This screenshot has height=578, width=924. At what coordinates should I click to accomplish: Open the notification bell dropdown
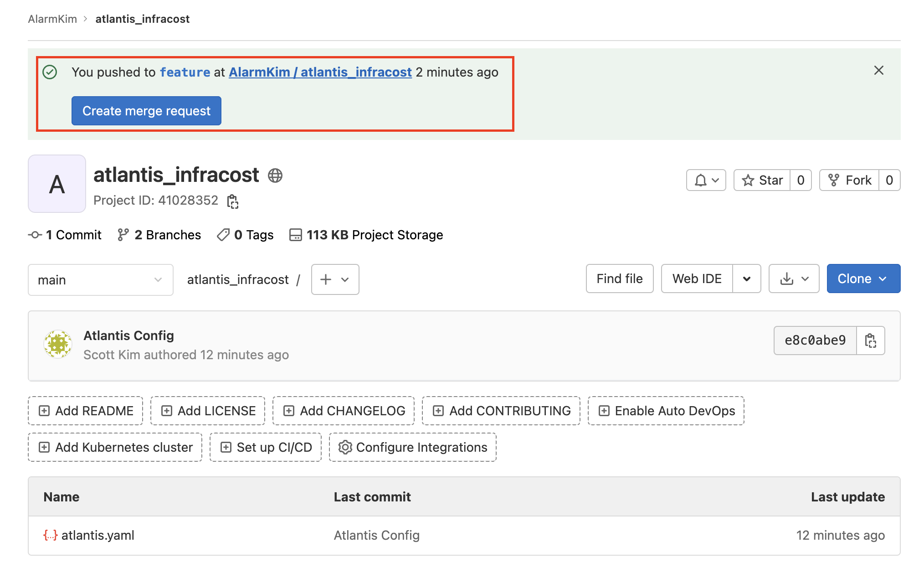(706, 181)
